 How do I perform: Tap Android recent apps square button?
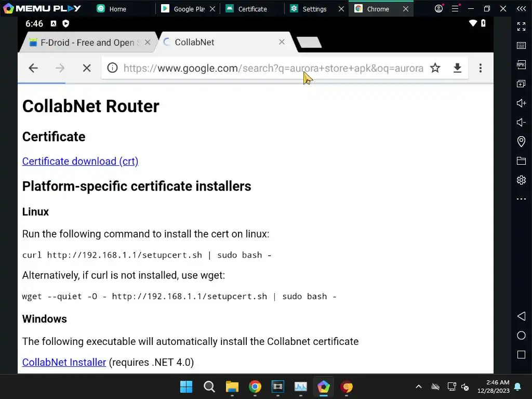521,354
